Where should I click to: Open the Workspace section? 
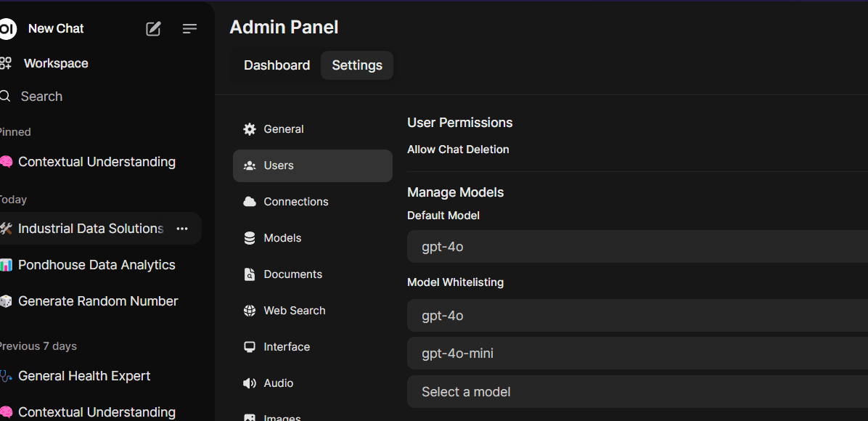click(x=56, y=63)
